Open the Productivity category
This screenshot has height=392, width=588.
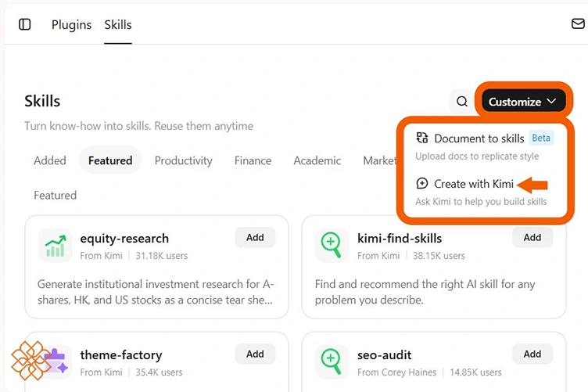(x=184, y=160)
